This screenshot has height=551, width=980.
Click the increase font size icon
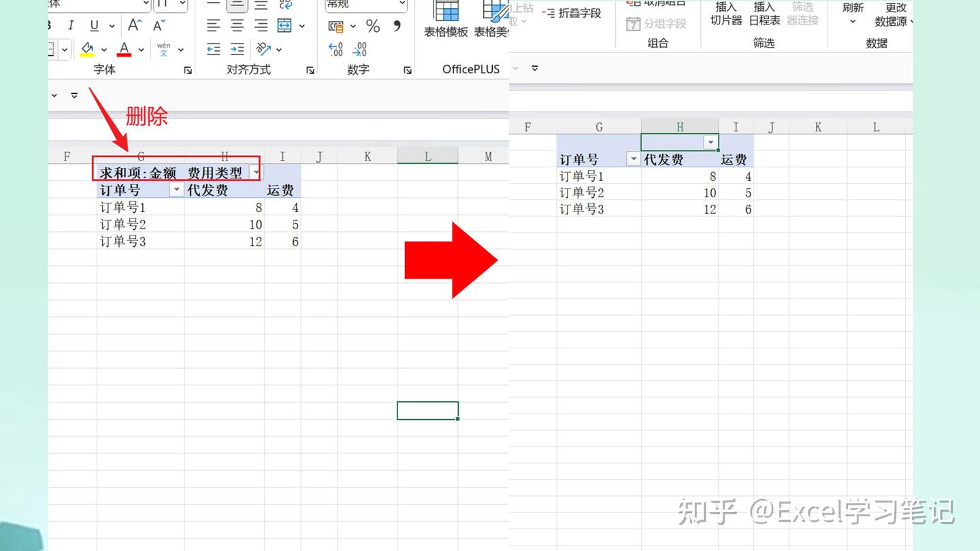(x=133, y=24)
